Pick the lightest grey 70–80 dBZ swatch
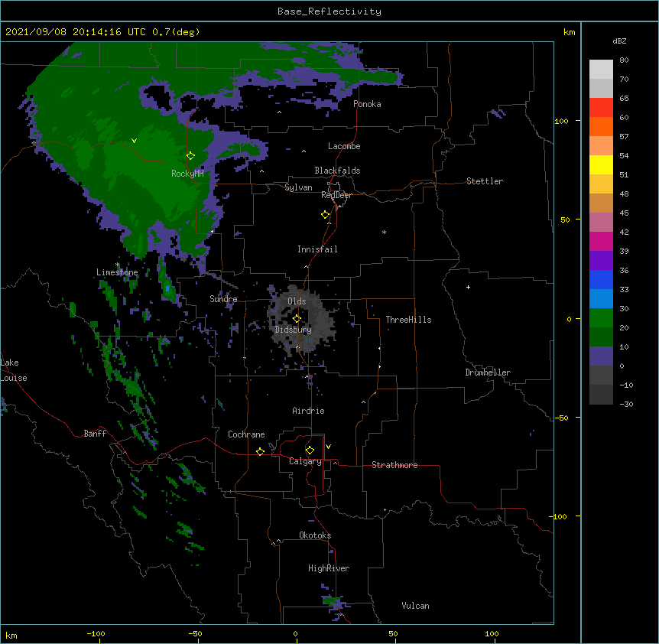The image size is (659, 644). [601, 70]
